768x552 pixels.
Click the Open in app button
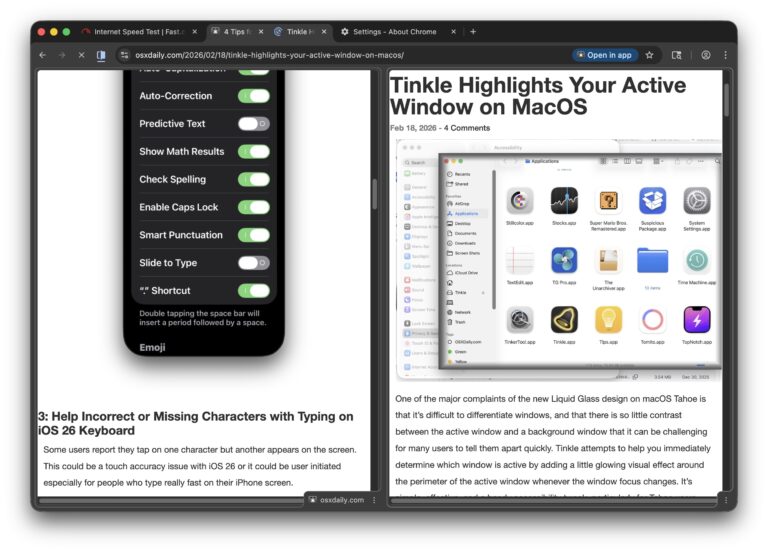(x=605, y=55)
